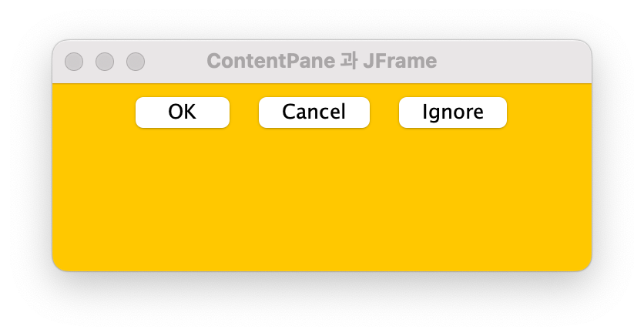Confirm by clicking OK

point(183,113)
